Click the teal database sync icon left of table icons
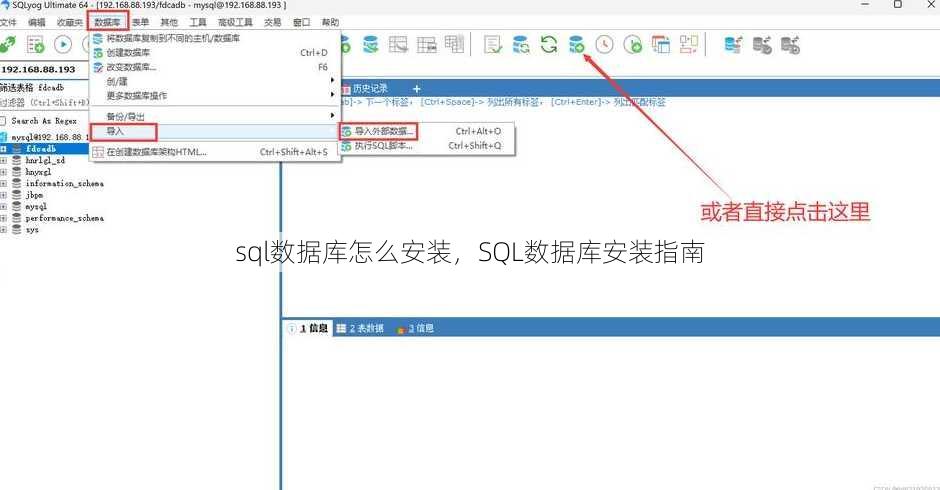Screen dimensions: 940x490 coord(370,44)
